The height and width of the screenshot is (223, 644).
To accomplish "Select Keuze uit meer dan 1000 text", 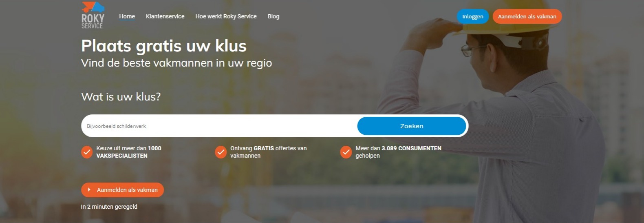I will tap(129, 148).
